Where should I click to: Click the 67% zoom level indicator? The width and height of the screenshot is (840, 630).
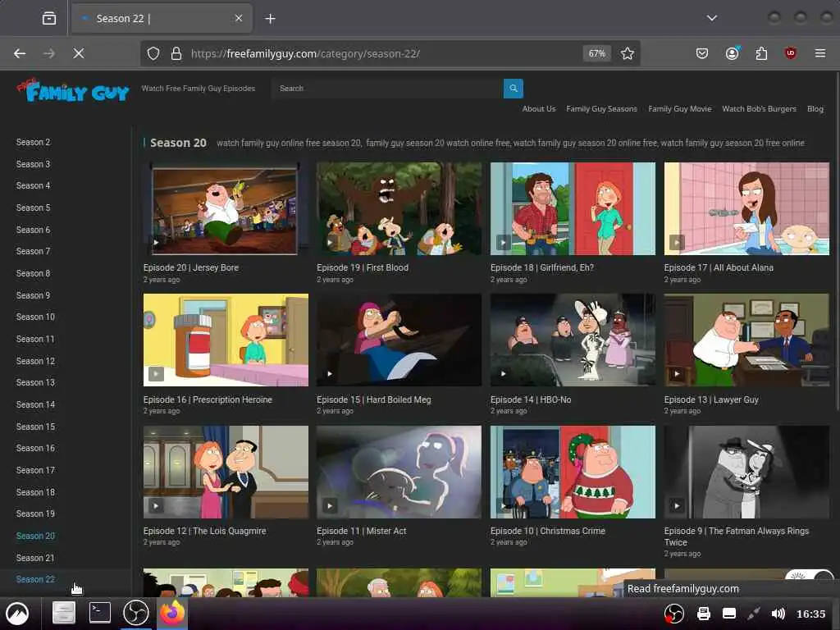[597, 53]
